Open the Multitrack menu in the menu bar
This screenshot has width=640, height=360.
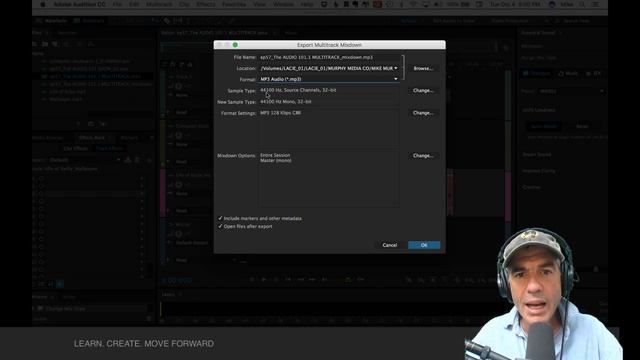(x=159, y=4)
